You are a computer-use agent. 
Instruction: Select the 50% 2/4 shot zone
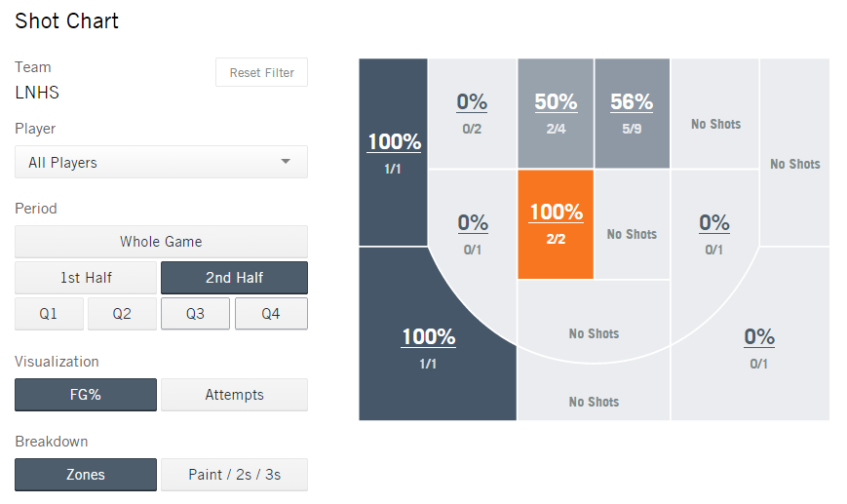tap(556, 113)
